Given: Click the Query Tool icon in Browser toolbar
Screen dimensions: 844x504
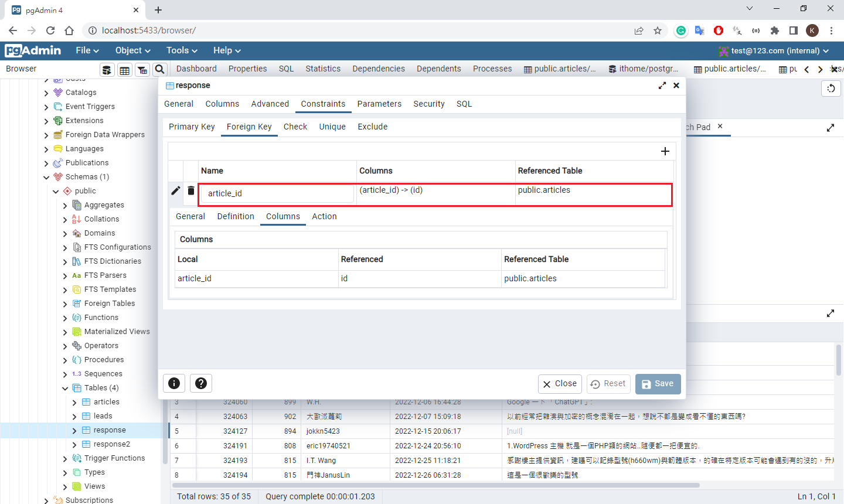Looking at the screenshot, I should click(107, 70).
